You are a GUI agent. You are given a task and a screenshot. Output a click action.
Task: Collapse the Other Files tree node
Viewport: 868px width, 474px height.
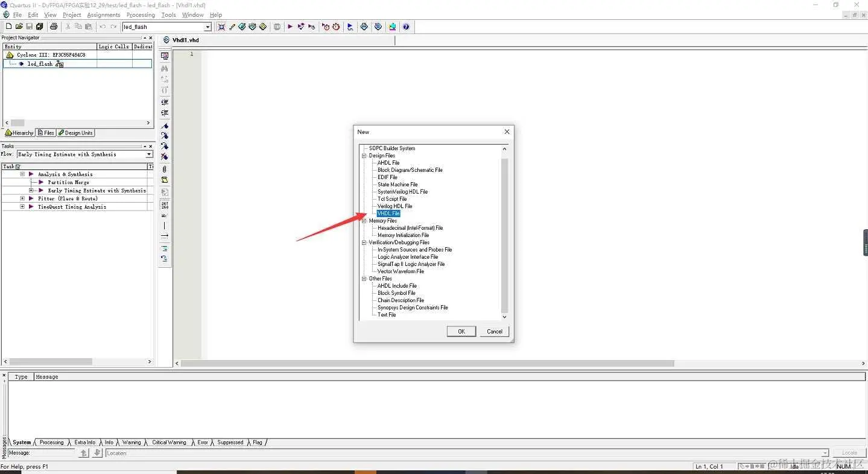(364, 279)
